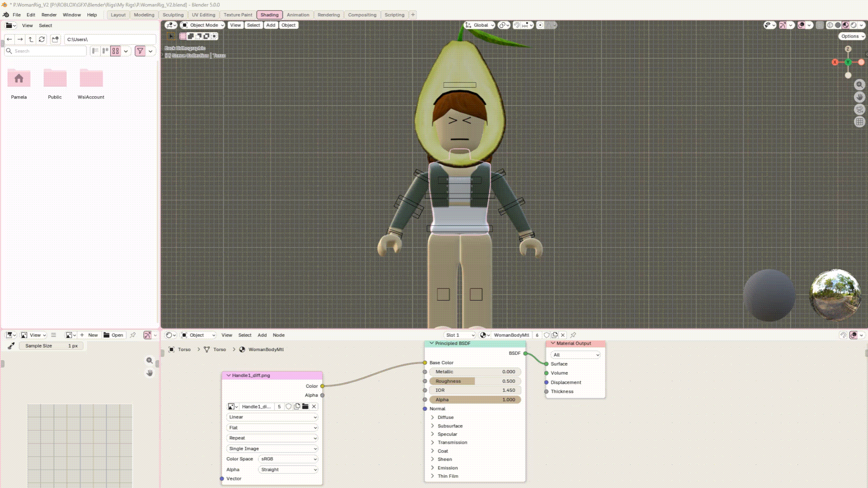
Task: Switch to the Texture Paint workspace tab
Action: (x=238, y=15)
